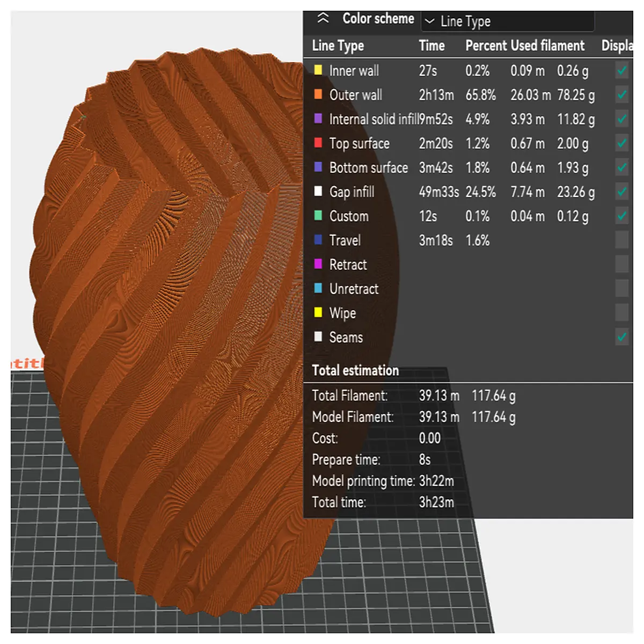Click the Gap infill white swatch
The width and height of the screenshot is (644, 644).
pos(318,191)
